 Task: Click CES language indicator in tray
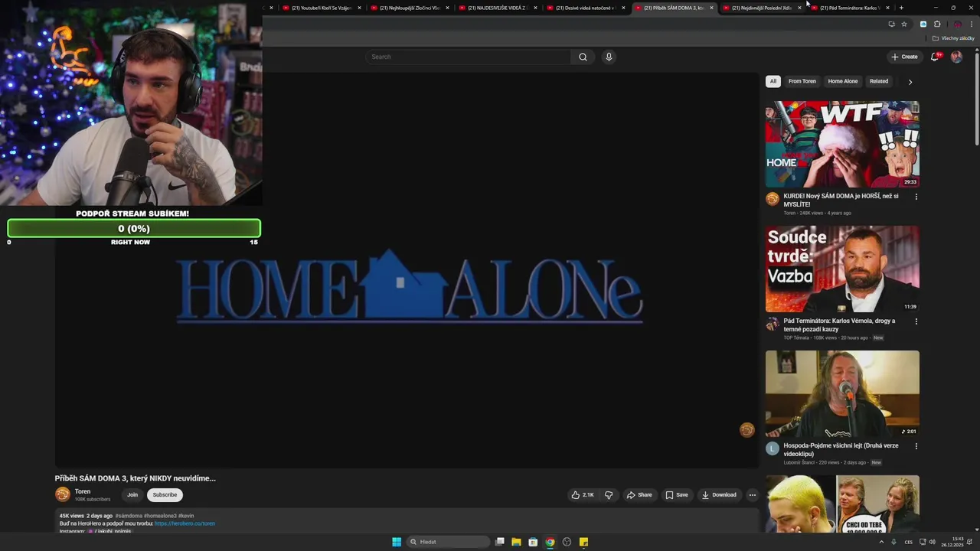(909, 542)
